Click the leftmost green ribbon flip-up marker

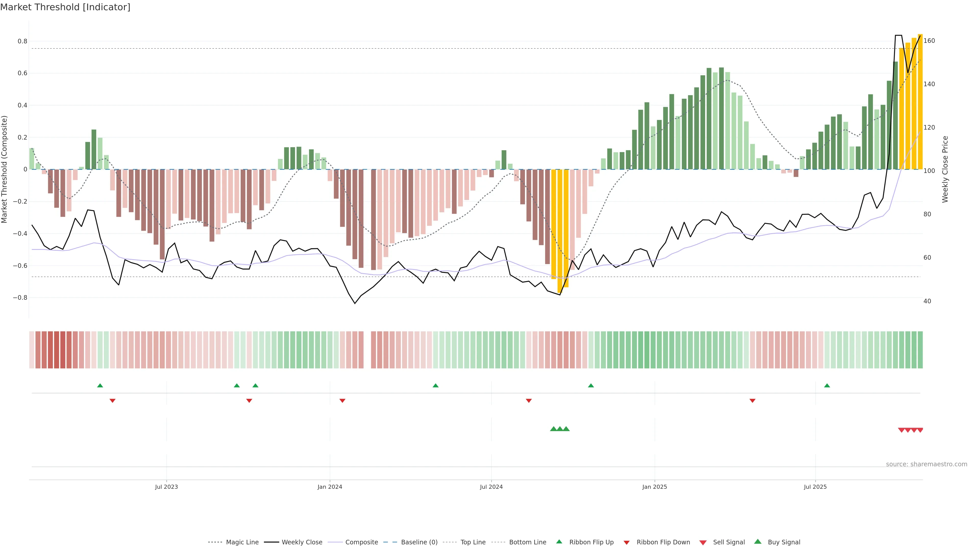(x=100, y=386)
